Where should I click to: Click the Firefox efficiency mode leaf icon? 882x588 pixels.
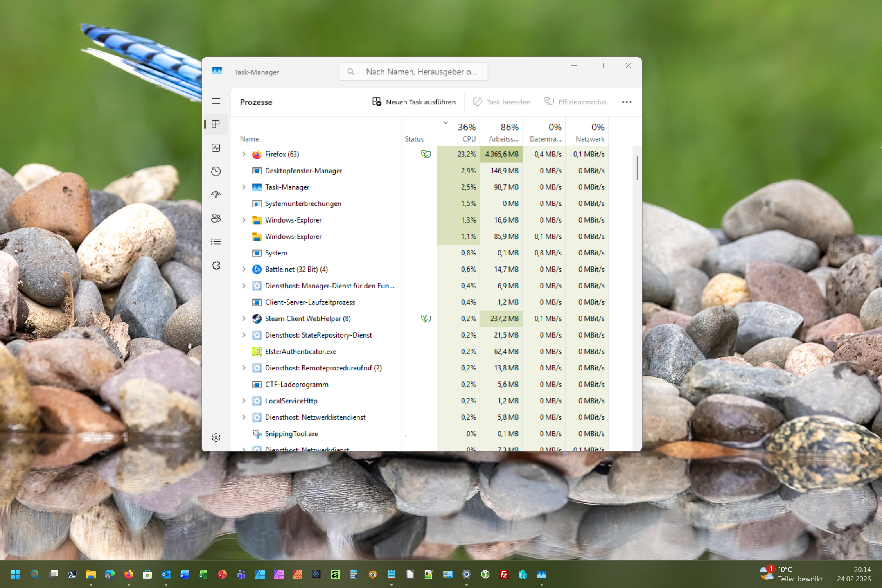[x=426, y=154]
